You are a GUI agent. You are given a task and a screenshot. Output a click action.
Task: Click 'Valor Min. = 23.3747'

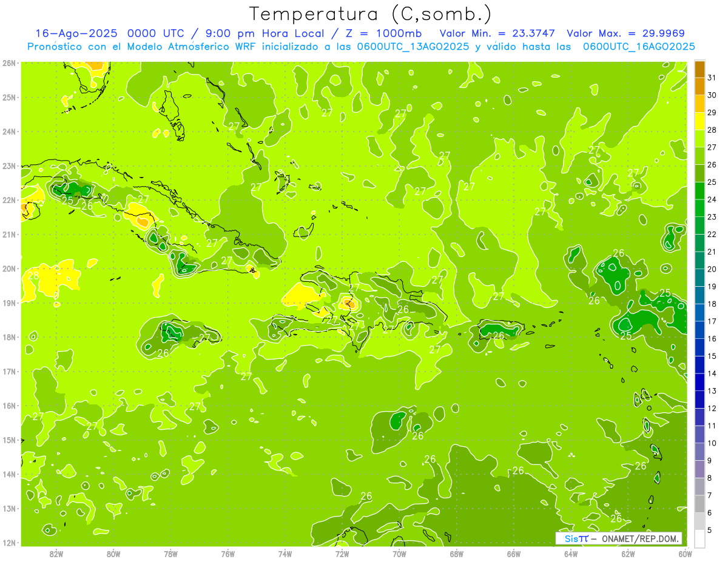coord(497,33)
